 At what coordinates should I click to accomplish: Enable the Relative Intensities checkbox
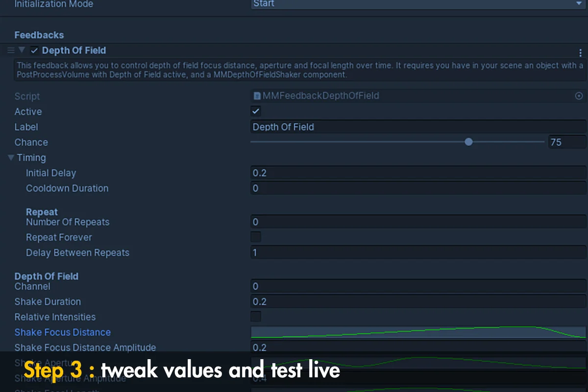[x=256, y=317]
